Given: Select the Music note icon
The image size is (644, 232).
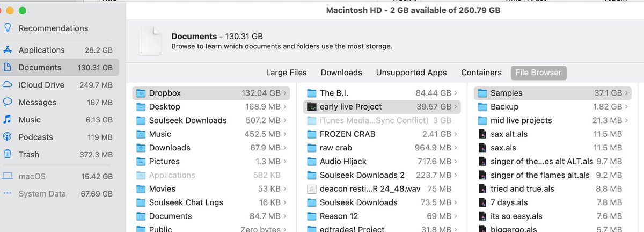Looking at the screenshot, I should (x=8, y=119).
